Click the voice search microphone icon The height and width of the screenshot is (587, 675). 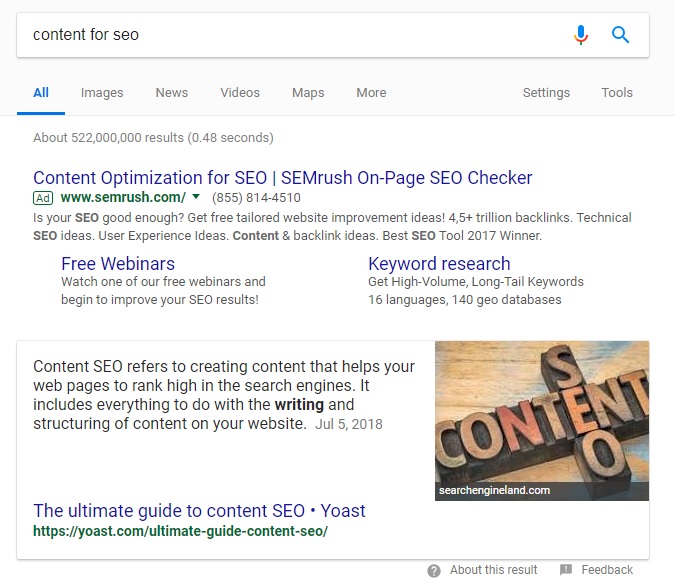click(x=581, y=35)
